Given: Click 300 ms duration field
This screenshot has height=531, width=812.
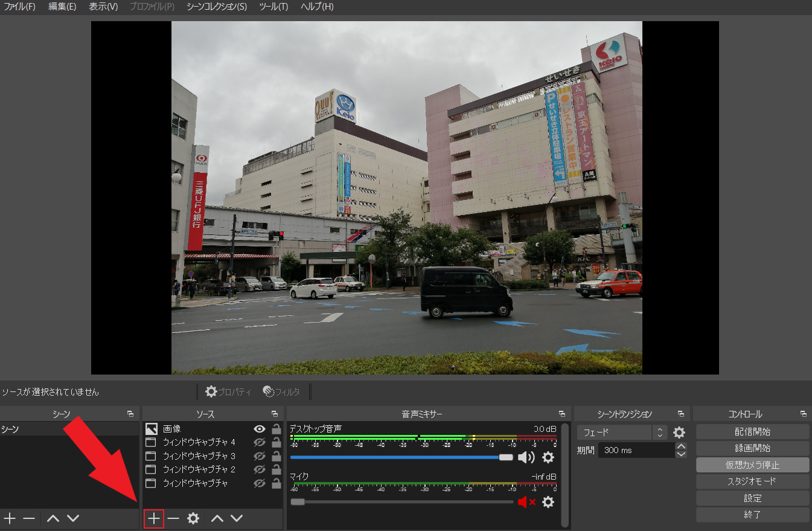Looking at the screenshot, I should point(637,450).
